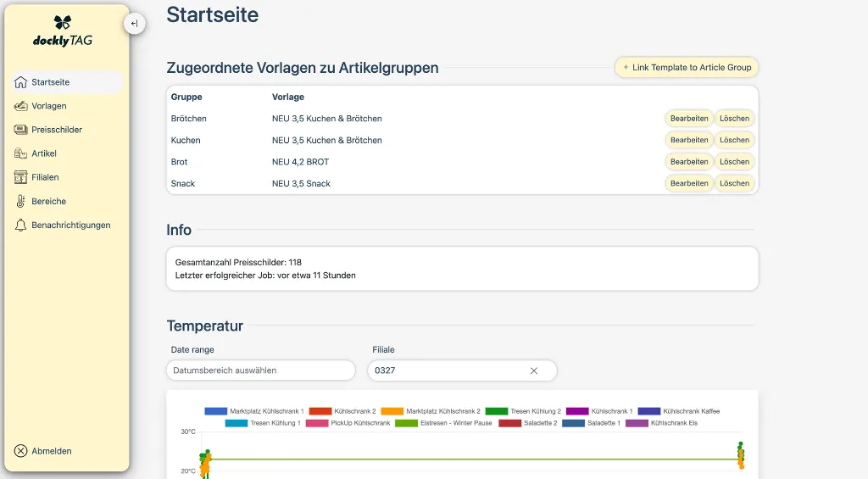Open Vorlagen via its sidebar icon
This screenshot has width=868, height=479.
click(21, 106)
